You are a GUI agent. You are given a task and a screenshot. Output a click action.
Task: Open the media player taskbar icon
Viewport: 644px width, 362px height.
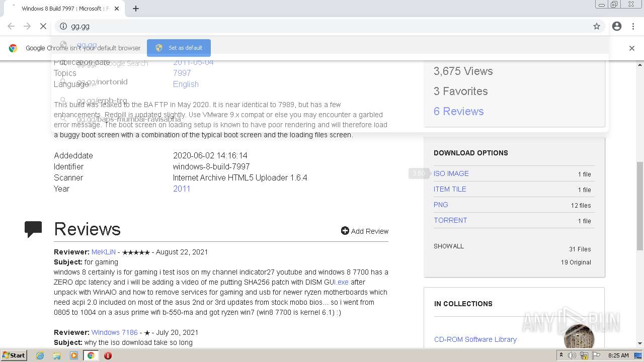74,355
